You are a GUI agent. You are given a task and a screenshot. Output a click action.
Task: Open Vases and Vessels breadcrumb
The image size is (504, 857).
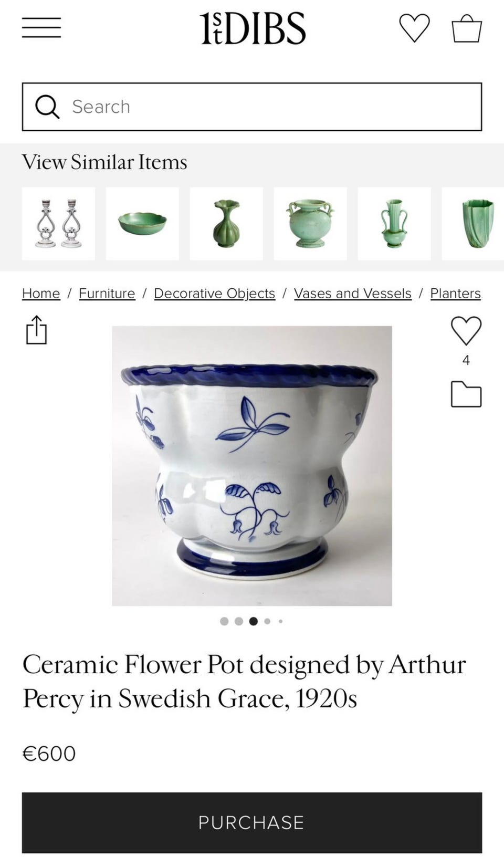[x=353, y=294]
